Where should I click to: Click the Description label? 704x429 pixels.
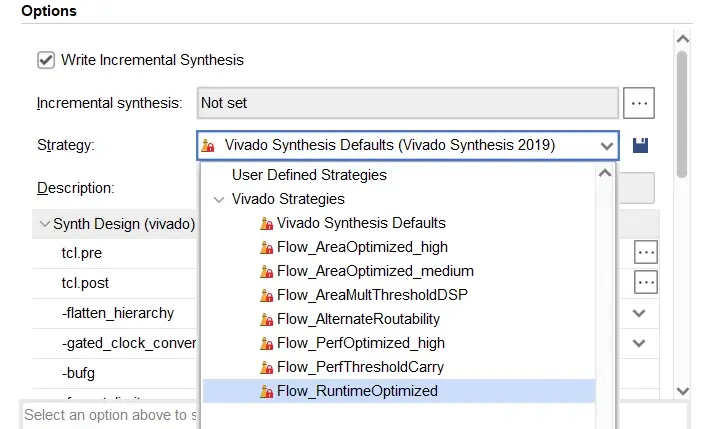pyautogui.click(x=75, y=188)
